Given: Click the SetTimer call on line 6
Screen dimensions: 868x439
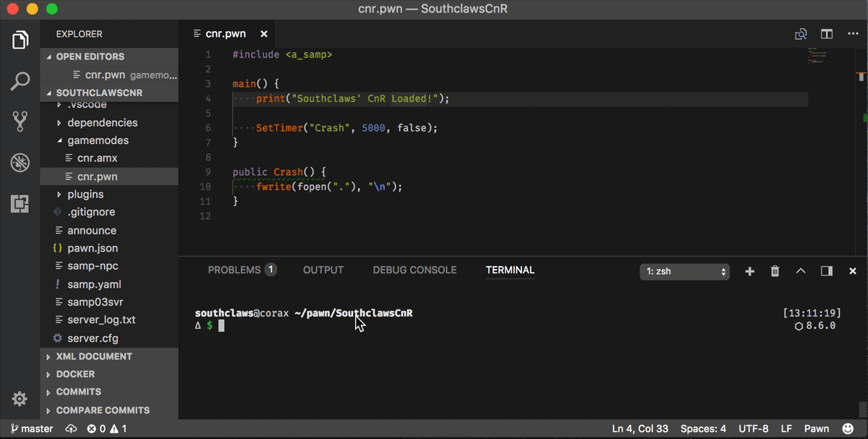Looking at the screenshot, I should (346, 128).
